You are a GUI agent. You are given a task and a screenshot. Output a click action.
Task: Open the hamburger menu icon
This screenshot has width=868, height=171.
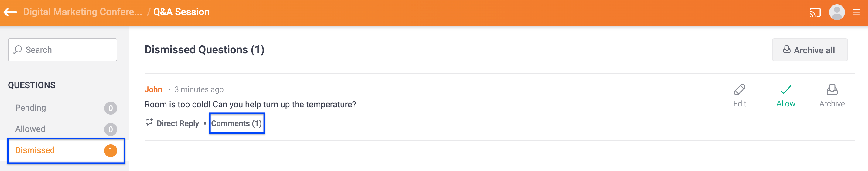(x=856, y=12)
